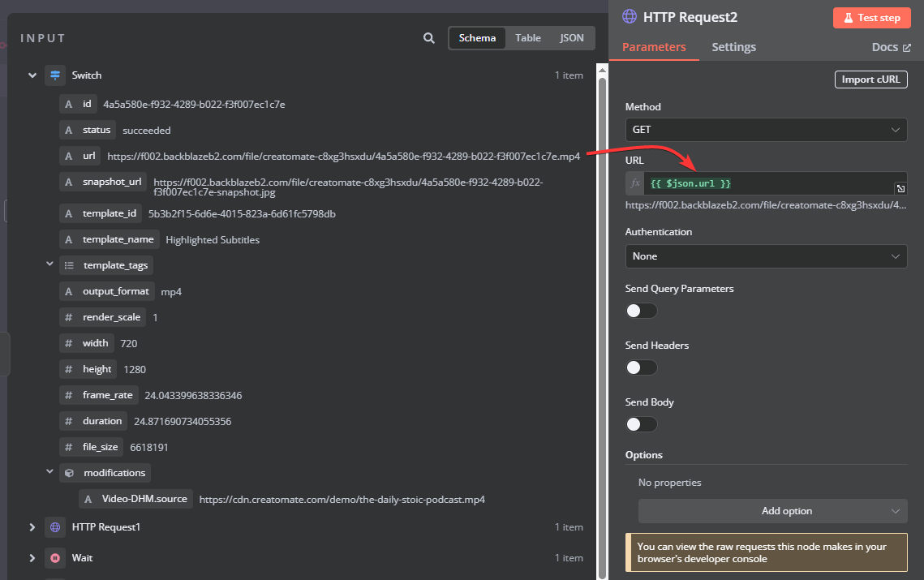Open the Add option dropdown
Image resolution: width=924 pixels, height=580 pixels.
772,511
